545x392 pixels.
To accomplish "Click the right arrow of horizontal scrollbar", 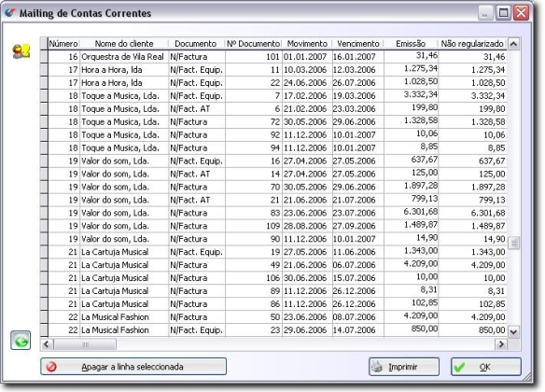I will click(501, 344).
